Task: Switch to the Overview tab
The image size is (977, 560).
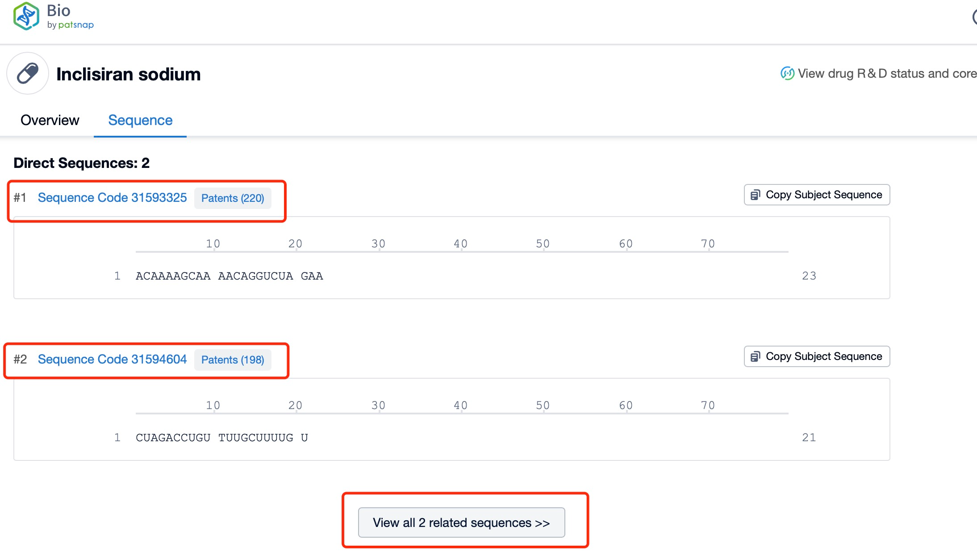Action: tap(50, 120)
